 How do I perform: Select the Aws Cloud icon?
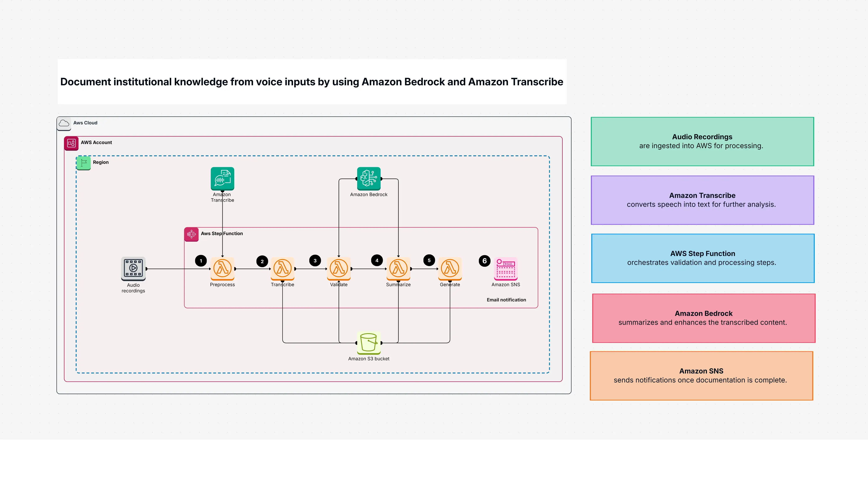[64, 123]
